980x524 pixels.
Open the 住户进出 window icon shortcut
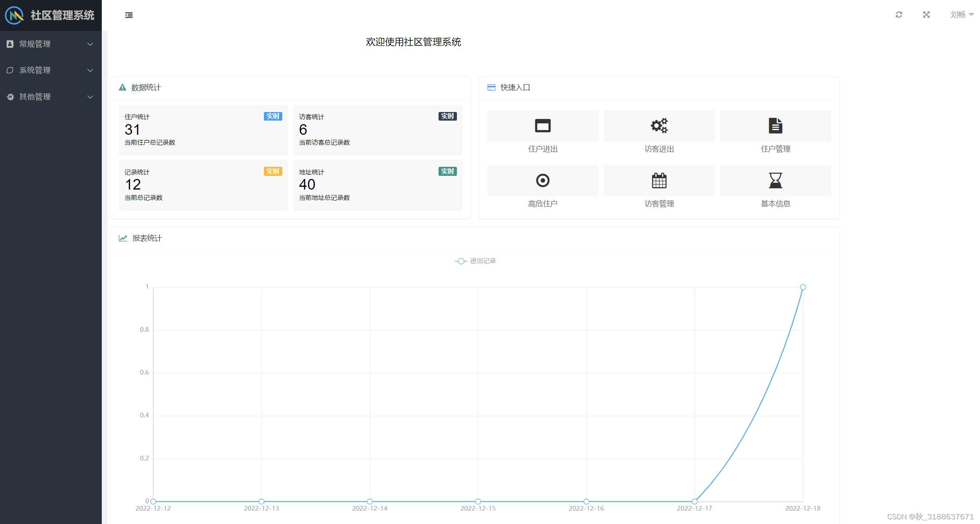click(543, 126)
